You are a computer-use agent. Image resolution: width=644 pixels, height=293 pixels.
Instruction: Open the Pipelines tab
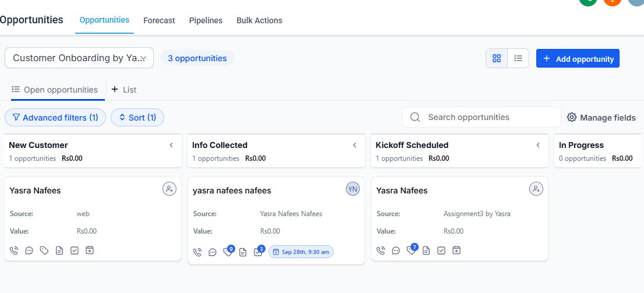pyautogui.click(x=206, y=20)
